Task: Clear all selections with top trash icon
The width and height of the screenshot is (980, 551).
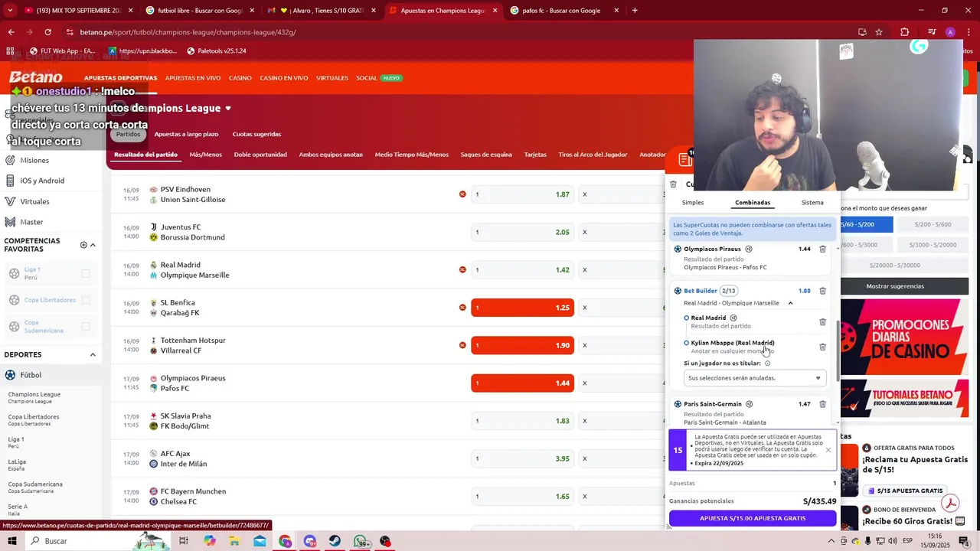Action: [x=673, y=184]
